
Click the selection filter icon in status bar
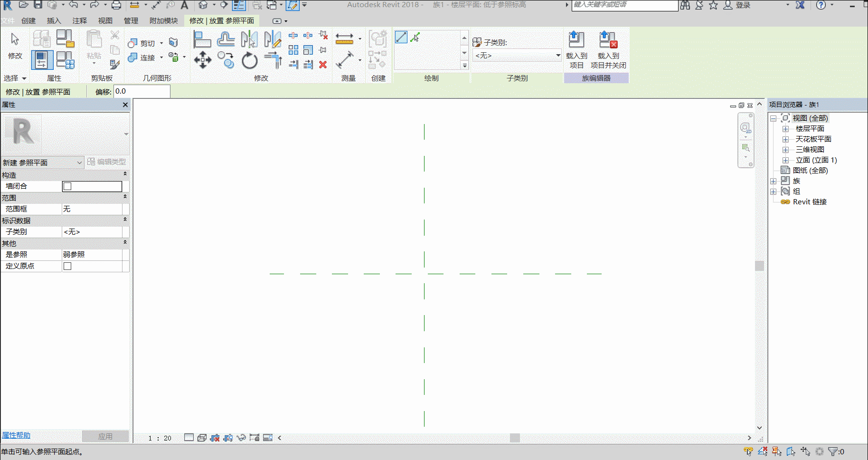pyautogui.click(x=833, y=451)
